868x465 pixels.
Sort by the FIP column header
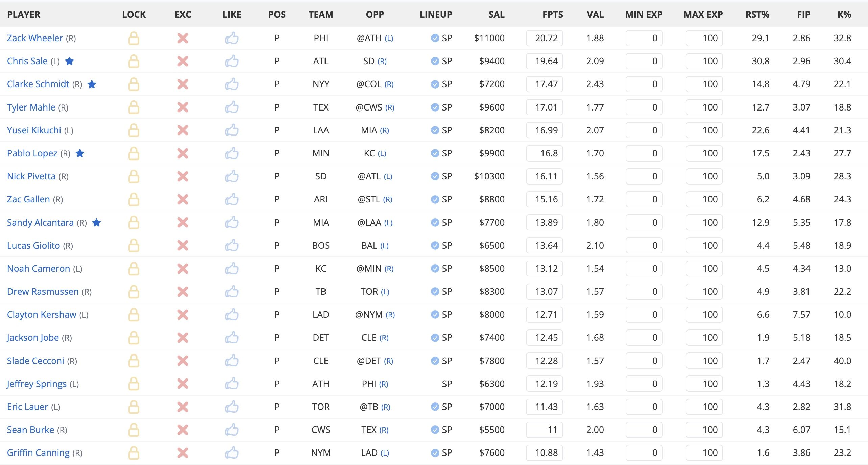[803, 15]
